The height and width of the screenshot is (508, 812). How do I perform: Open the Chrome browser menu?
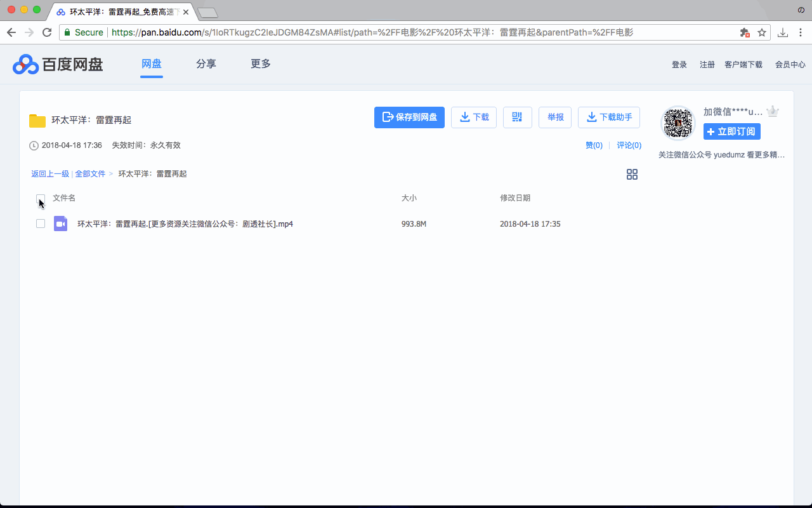tap(801, 32)
